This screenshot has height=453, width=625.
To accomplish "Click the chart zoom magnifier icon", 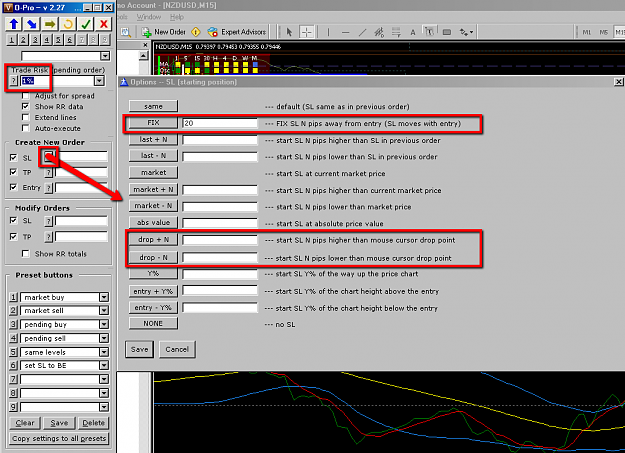I will pos(126,32).
